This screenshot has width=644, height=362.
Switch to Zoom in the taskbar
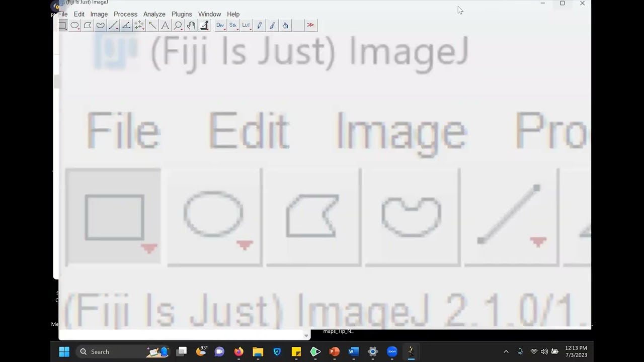point(392,351)
